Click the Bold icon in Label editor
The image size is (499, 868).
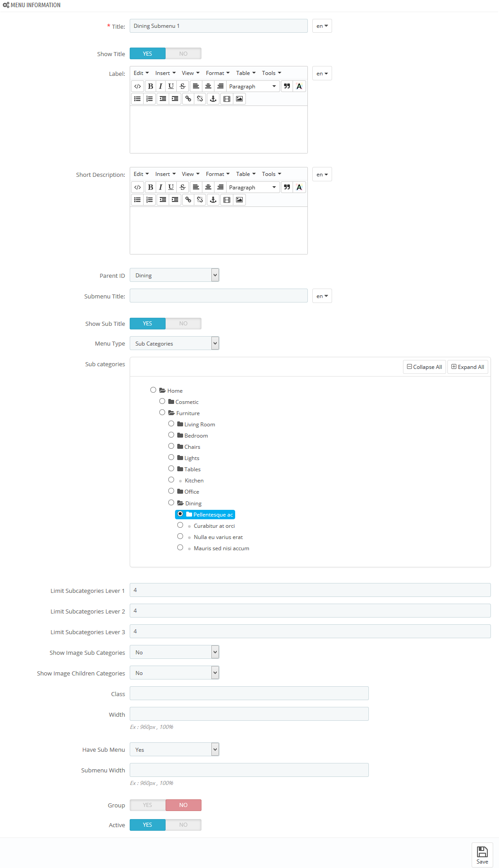coord(150,86)
